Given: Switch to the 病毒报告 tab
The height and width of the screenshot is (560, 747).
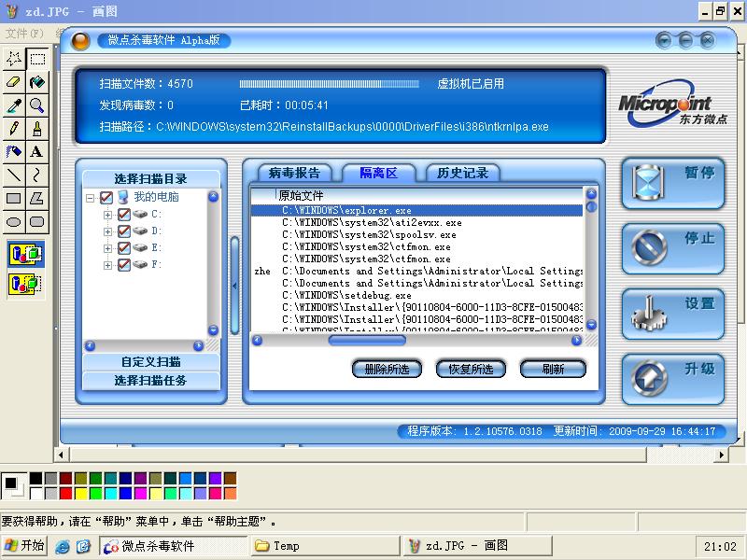Looking at the screenshot, I should (295, 173).
